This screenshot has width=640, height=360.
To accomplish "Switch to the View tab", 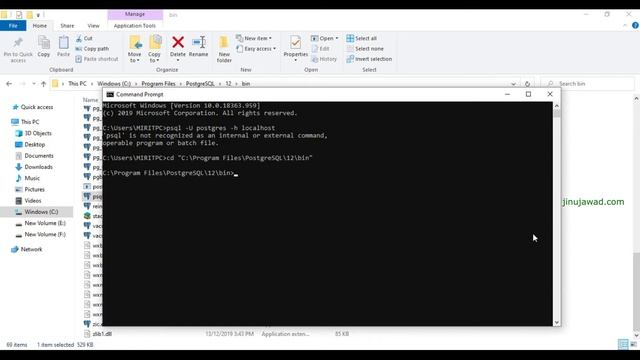I will (x=93, y=26).
